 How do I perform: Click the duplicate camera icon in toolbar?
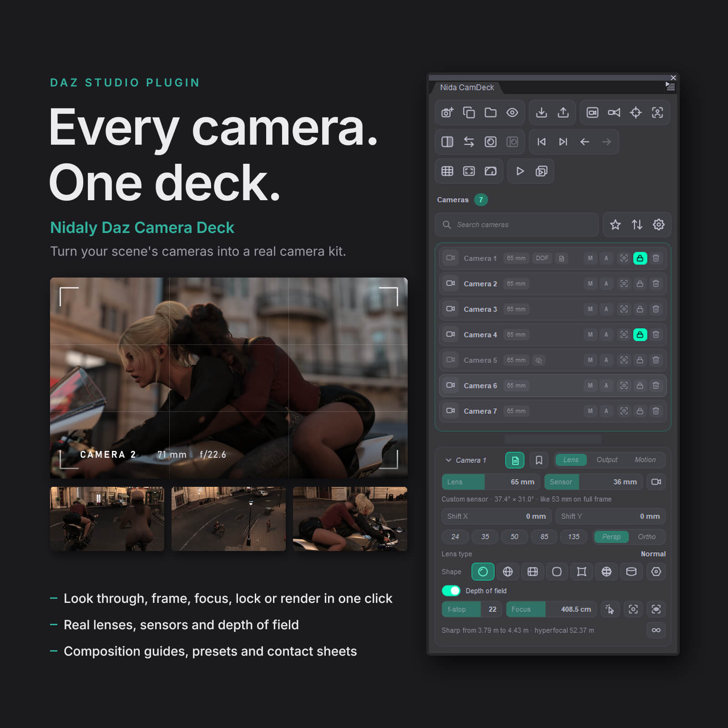point(469,112)
